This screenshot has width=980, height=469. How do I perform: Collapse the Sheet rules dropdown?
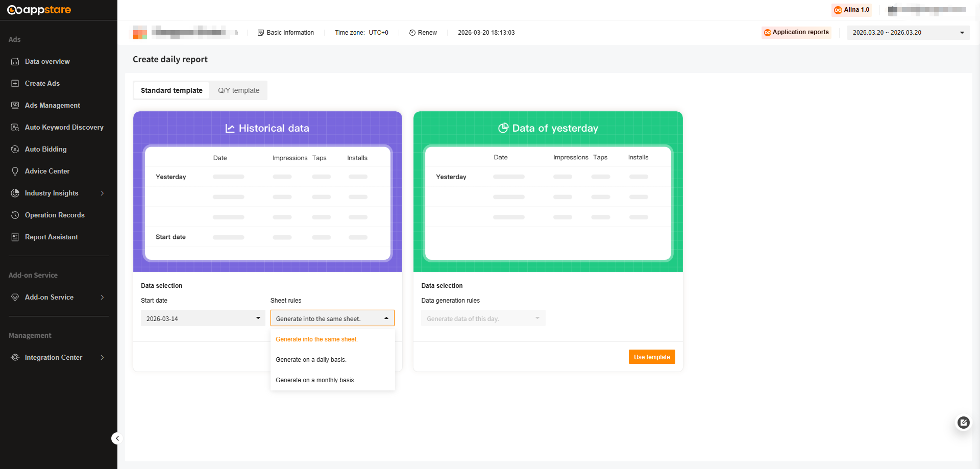tap(332, 318)
